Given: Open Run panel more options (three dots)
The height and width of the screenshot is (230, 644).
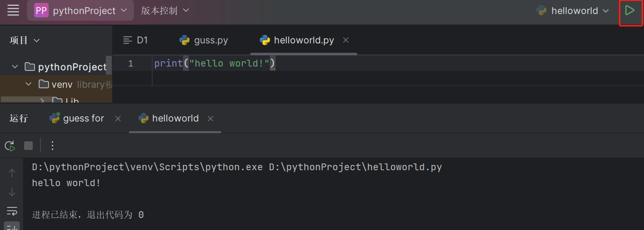Looking at the screenshot, I should pyautogui.click(x=53, y=146).
